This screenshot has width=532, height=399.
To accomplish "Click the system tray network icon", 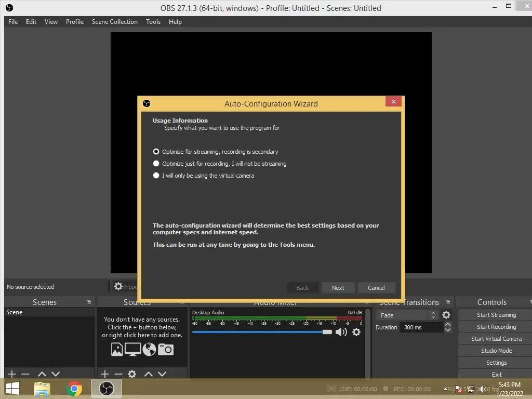I will click(471, 389).
